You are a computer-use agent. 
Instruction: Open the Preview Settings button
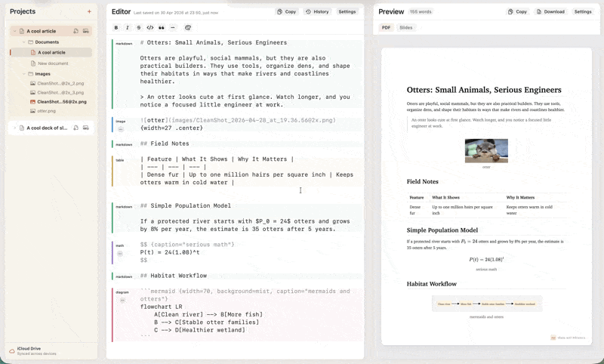tap(583, 12)
